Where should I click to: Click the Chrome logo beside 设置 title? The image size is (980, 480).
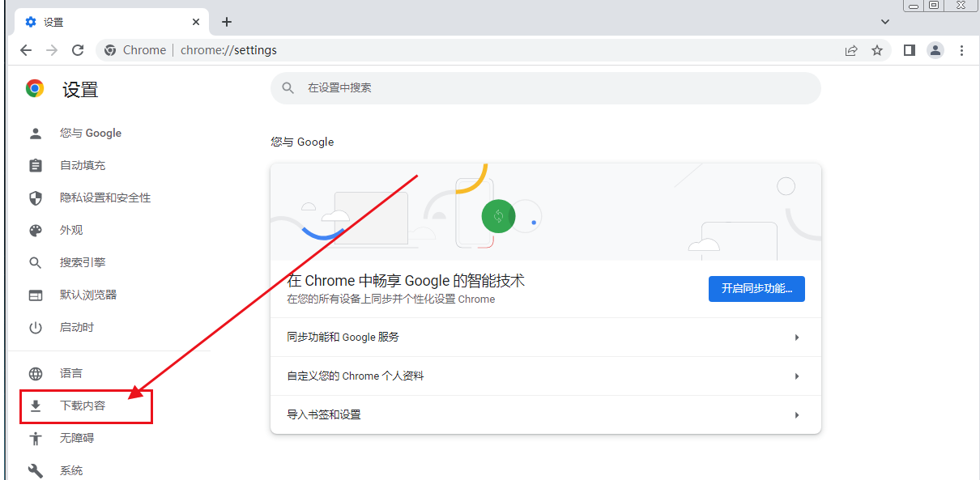click(x=35, y=88)
